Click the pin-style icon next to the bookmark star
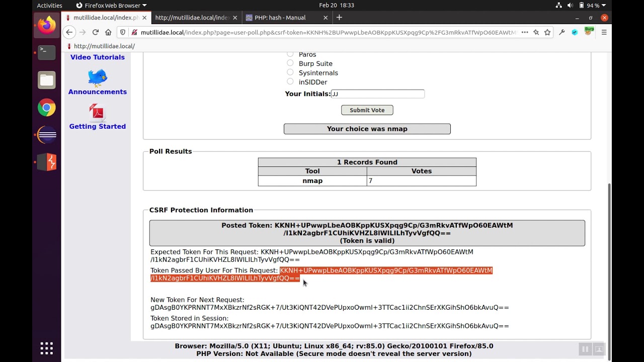644x362 pixels. 536,32
